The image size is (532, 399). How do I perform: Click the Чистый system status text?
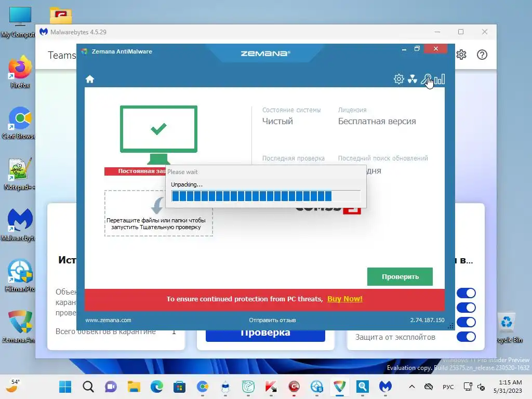[x=277, y=121]
